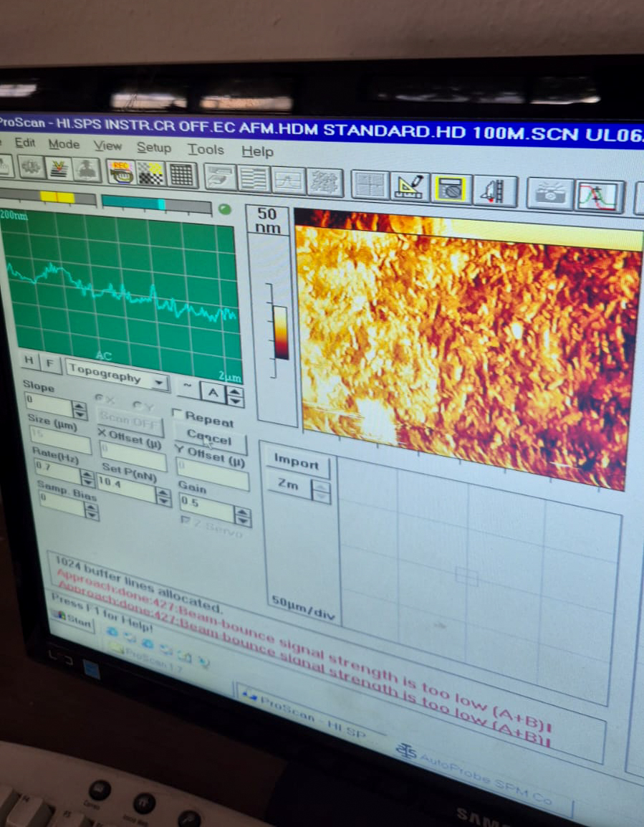Click the checkerboard pattern toolbar icon

tap(150, 173)
